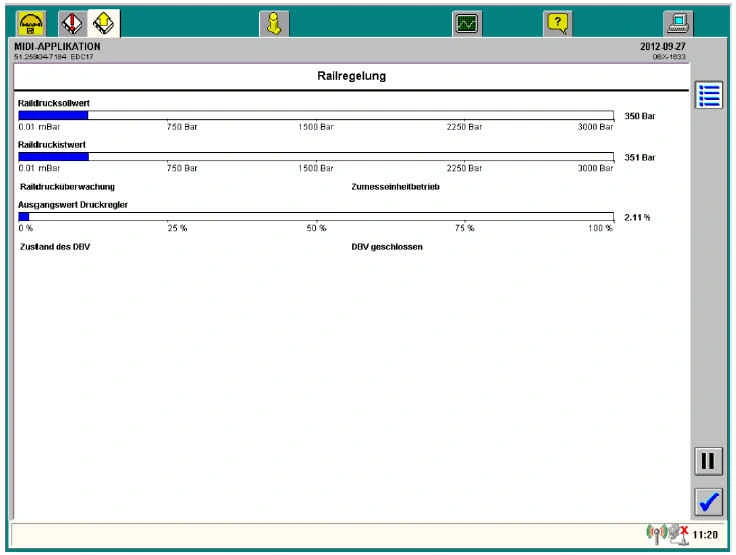This screenshot has height=555, width=736.
Task: Click the yellow information figure icon
Action: pos(274,20)
